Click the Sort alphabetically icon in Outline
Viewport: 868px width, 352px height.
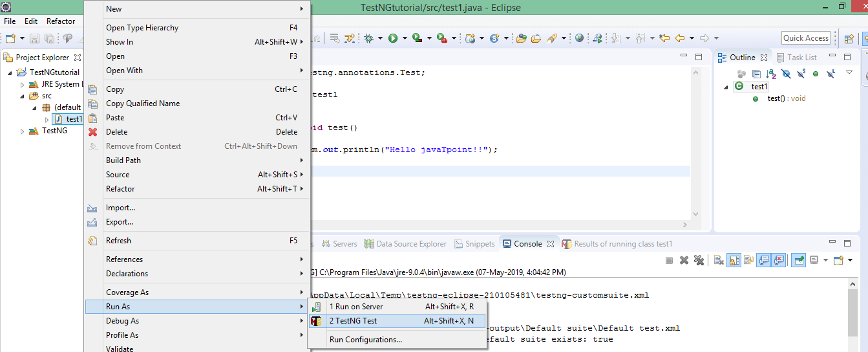pyautogui.click(x=771, y=73)
